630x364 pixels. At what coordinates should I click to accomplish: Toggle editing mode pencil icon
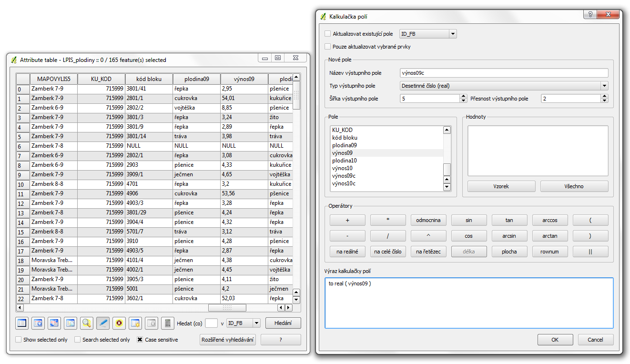[103, 323]
